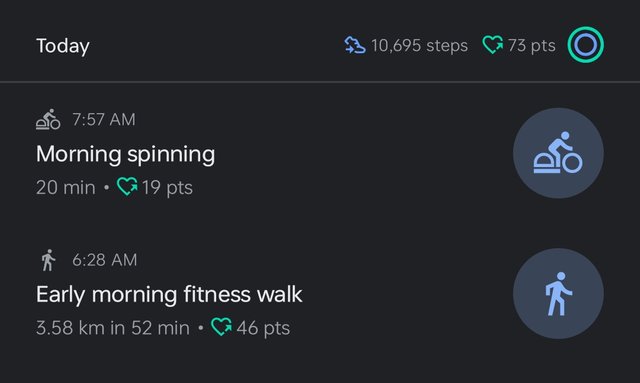
Task: Tap the Today header label
Action: coord(63,46)
